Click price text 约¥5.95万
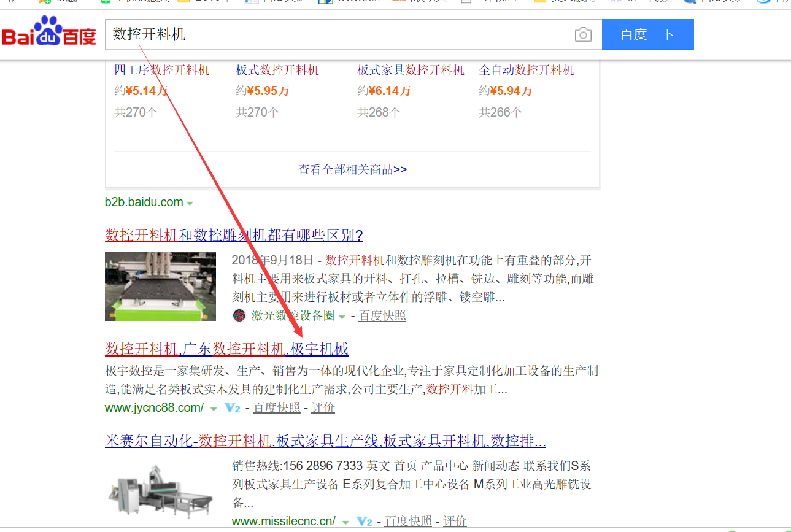The height and width of the screenshot is (532, 791). click(x=263, y=91)
